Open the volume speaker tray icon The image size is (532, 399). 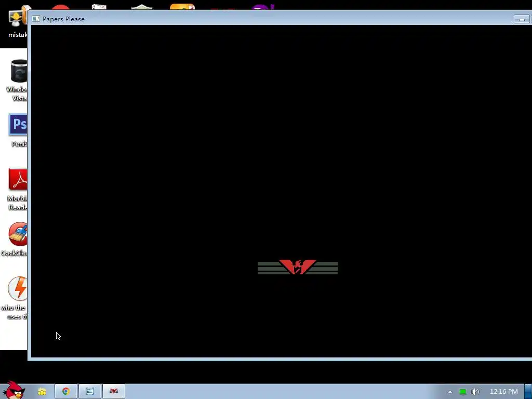point(475,392)
